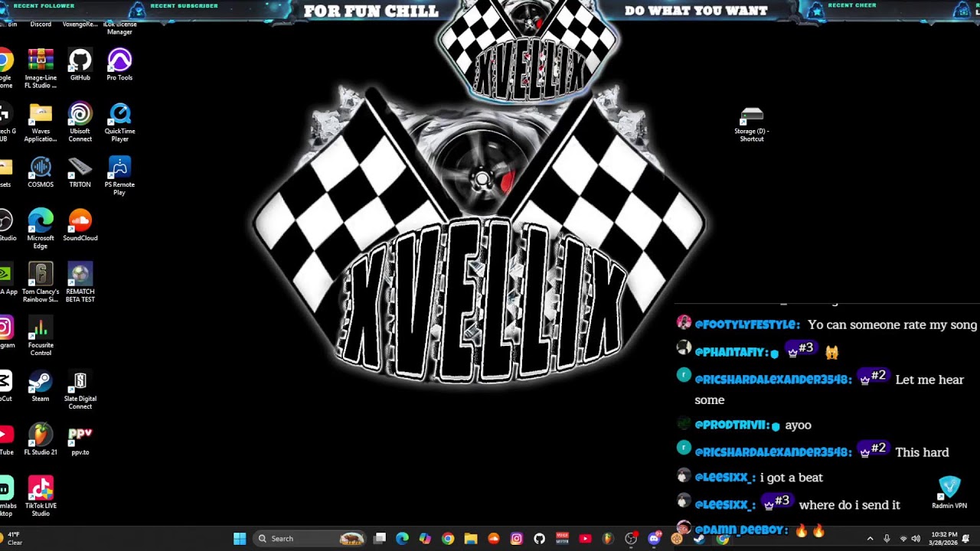
Task: Launch Ubisoft Connect desktop icon
Action: [80, 122]
